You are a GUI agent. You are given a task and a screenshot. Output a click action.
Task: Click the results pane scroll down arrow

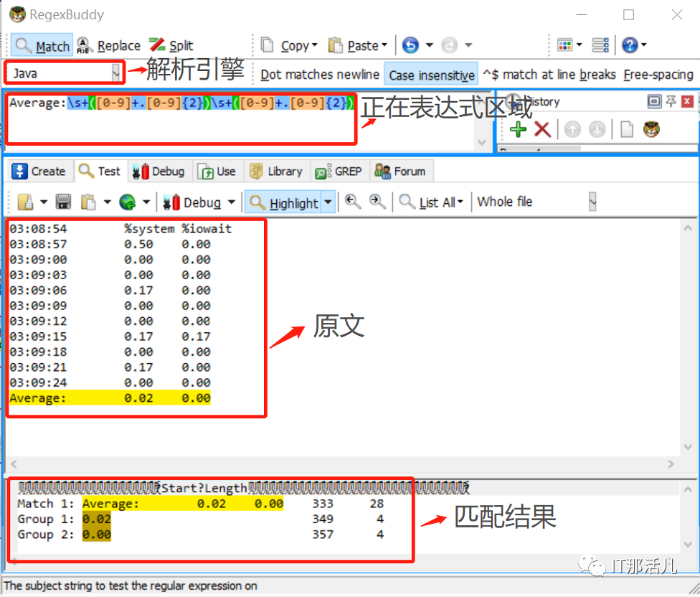point(688,545)
